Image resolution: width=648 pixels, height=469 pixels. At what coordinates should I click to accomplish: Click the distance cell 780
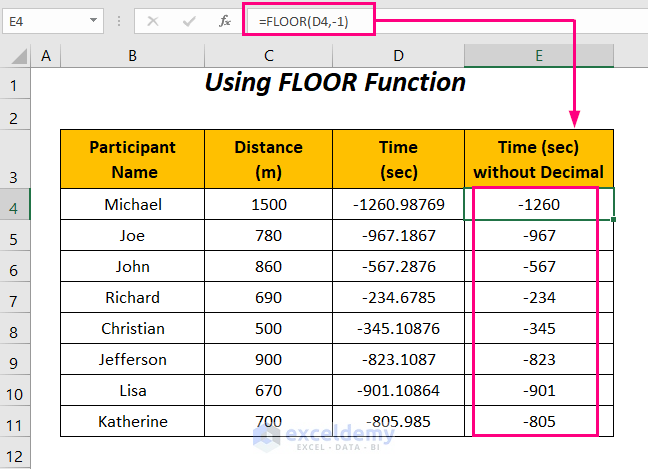269,236
